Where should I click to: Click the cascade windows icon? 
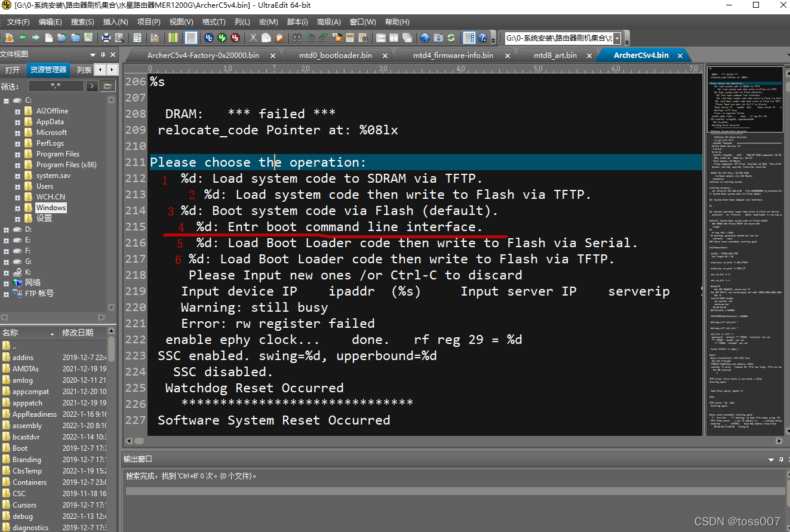coord(407,38)
